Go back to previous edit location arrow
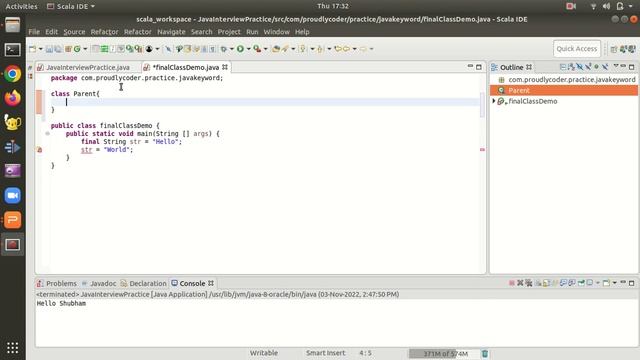 point(337,49)
